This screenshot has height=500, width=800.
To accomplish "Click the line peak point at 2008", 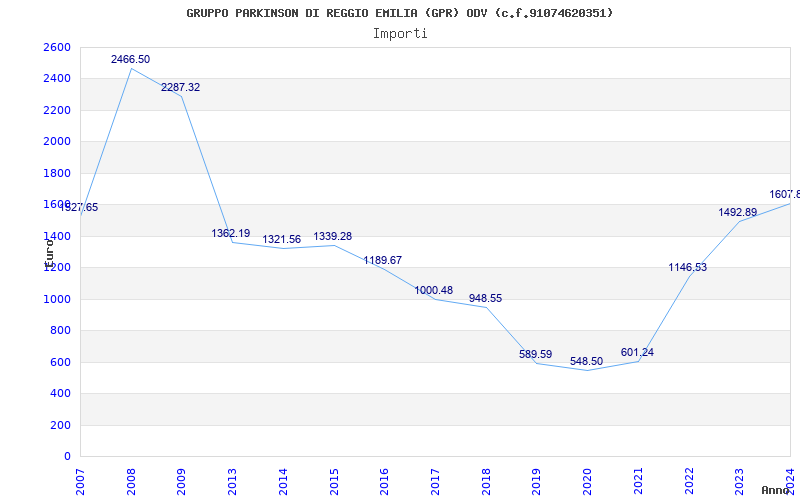I will [x=131, y=68].
